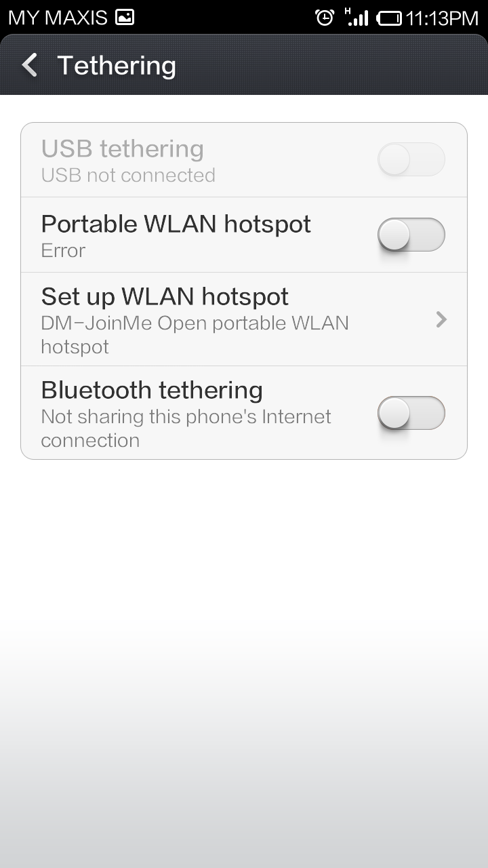This screenshot has height=868, width=488.
Task: Tap 'Not sharing this phone's Internet connection' text
Action: pos(186,428)
